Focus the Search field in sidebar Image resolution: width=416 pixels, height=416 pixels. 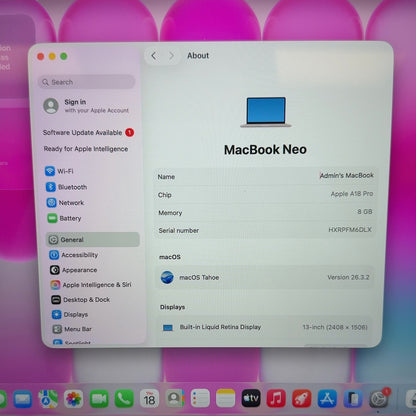click(87, 82)
